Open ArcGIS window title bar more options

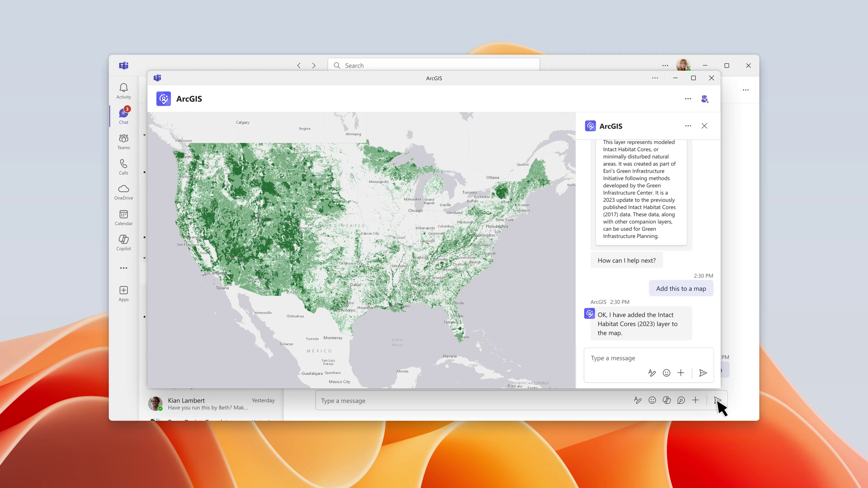[655, 78]
